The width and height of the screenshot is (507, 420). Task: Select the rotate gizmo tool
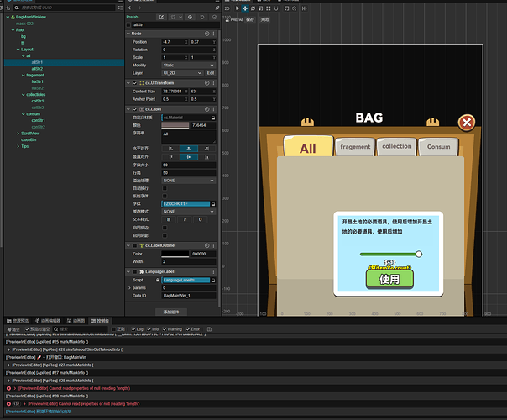(x=253, y=8)
